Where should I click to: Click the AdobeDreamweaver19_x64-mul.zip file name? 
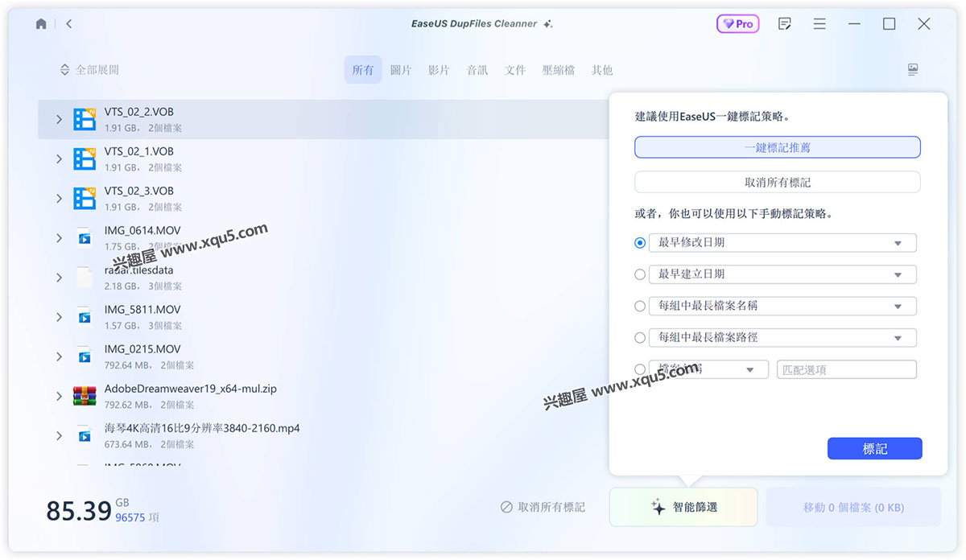(191, 389)
